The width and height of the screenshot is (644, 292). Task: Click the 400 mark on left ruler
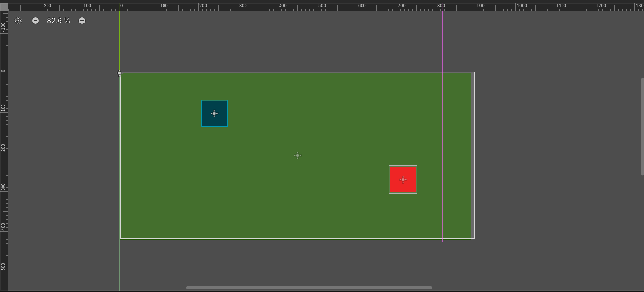(x=3, y=226)
